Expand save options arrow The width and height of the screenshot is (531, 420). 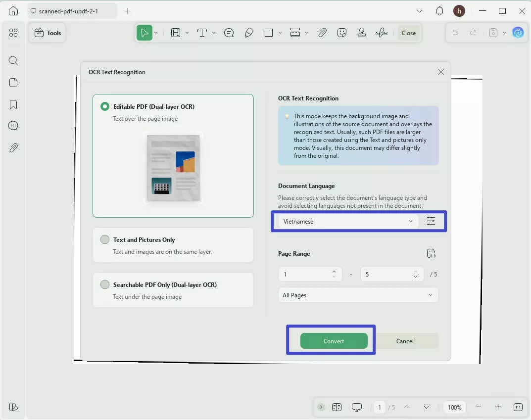click(505, 33)
